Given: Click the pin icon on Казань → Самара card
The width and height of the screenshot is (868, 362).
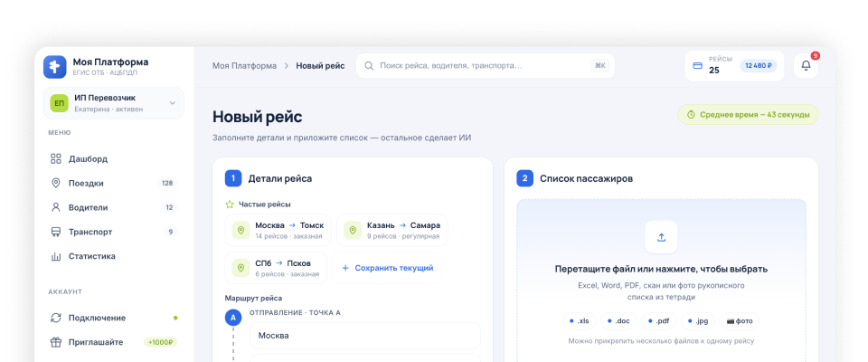Looking at the screenshot, I should (353, 230).
